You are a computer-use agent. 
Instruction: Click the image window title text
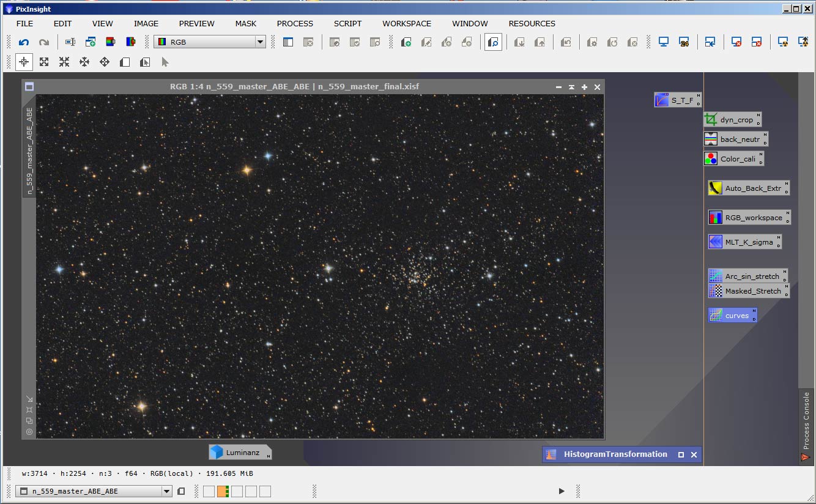coord(294,87)
